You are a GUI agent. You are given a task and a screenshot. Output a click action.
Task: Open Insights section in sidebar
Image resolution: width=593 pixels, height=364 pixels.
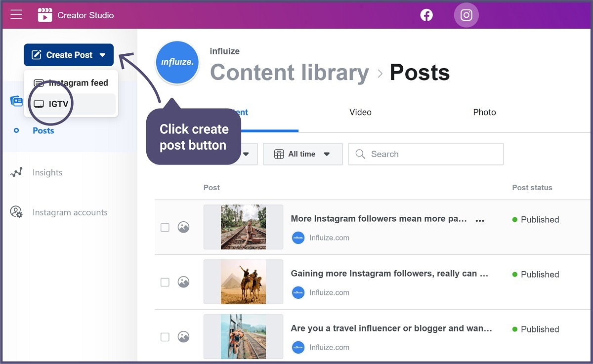(x=47, y=172)
